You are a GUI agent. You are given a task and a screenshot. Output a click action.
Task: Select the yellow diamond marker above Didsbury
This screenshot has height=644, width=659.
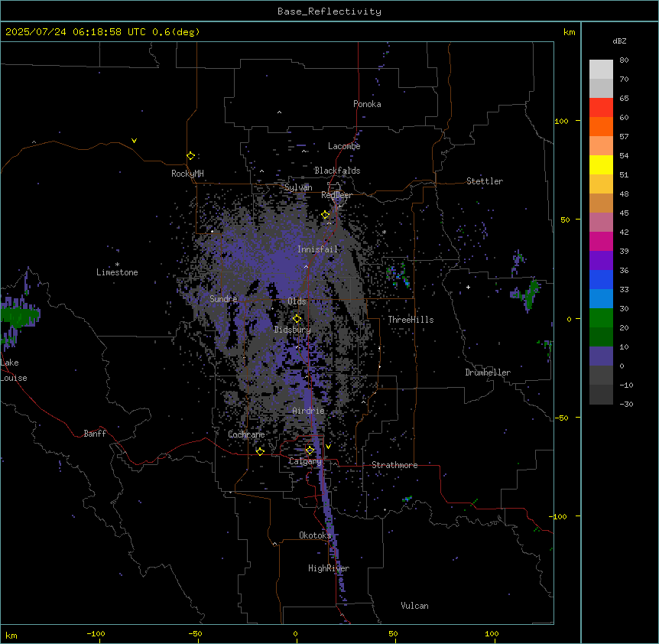(297, 319)
